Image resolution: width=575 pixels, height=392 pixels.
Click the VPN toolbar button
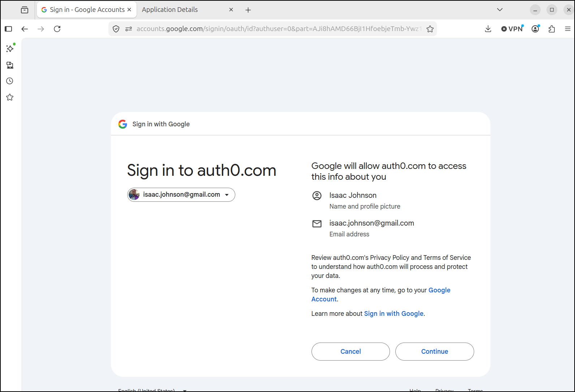512,29
